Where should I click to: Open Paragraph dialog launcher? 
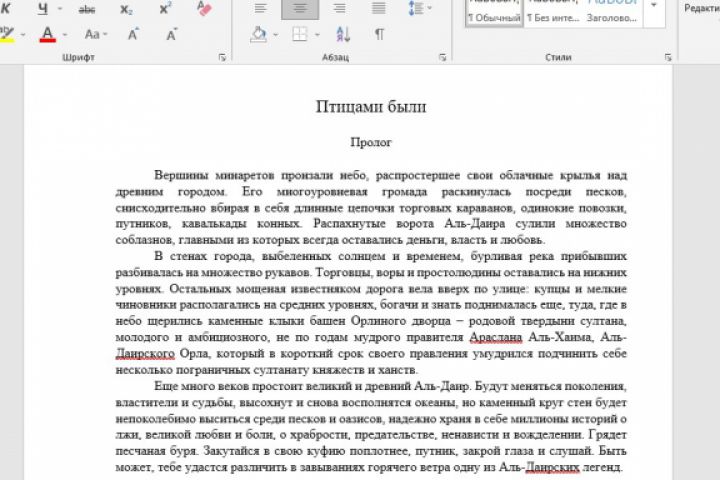point(443,57)
